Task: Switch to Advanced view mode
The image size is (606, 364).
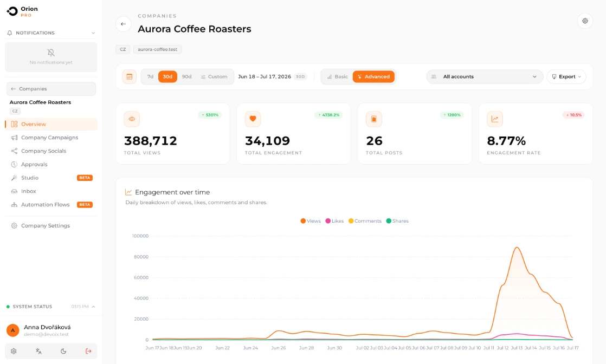Action: coord(373,77)
